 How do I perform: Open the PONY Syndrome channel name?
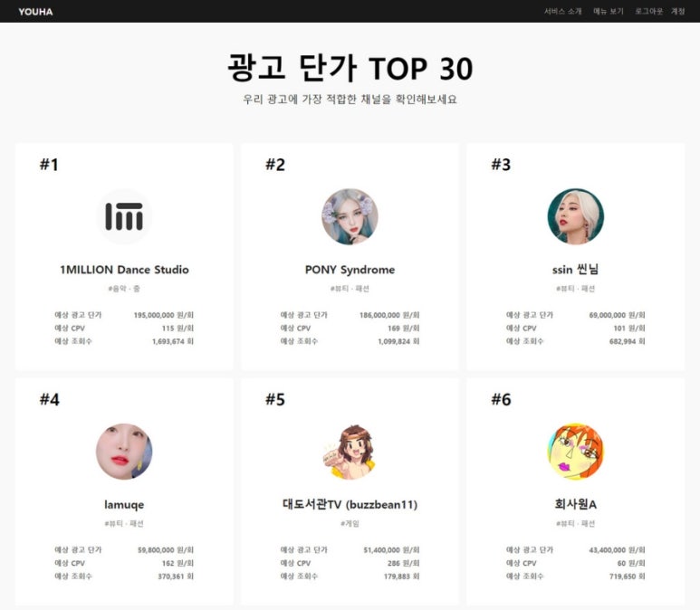tap(350, 270)
